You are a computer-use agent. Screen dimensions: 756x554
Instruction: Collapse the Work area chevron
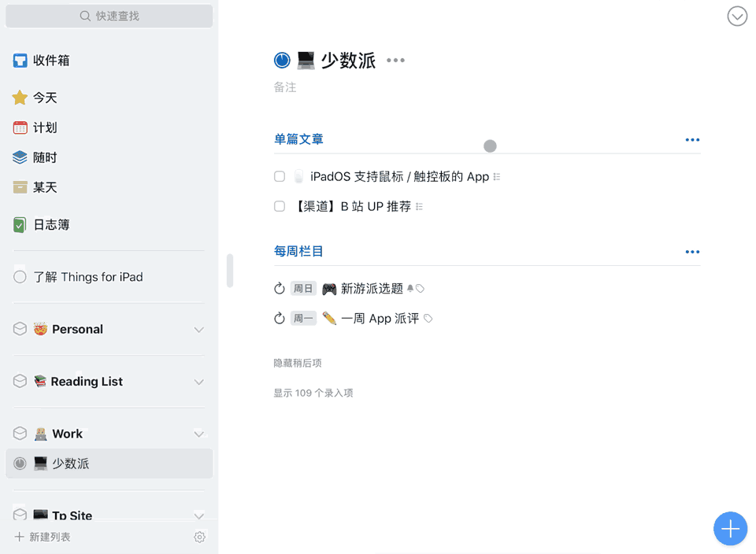[198, 434]
